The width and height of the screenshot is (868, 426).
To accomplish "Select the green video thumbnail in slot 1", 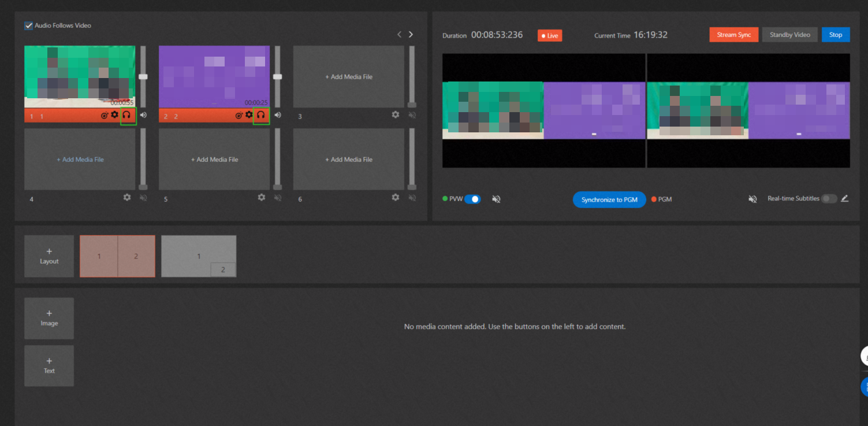I will click(80, 76).
